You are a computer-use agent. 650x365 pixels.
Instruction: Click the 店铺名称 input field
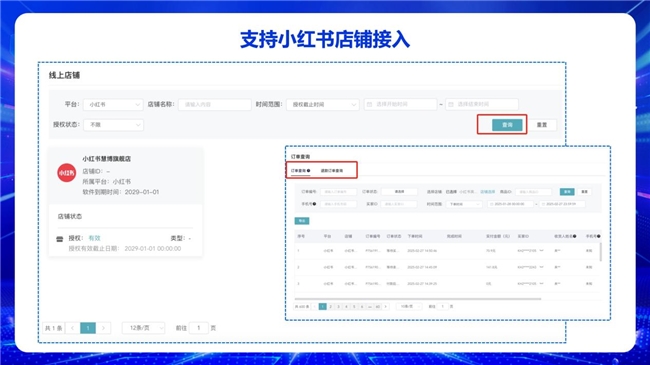click(215, 105)
